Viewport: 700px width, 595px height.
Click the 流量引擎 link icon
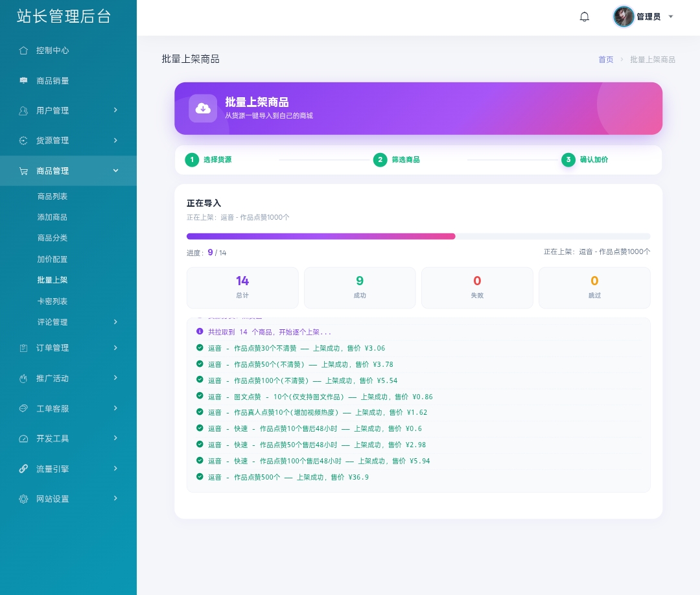(x=24, y=469)
